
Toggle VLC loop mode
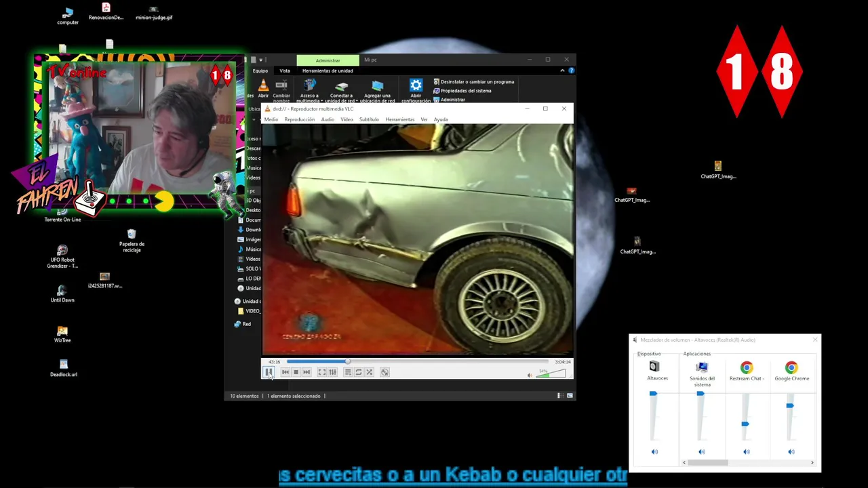tap(359, 372)
